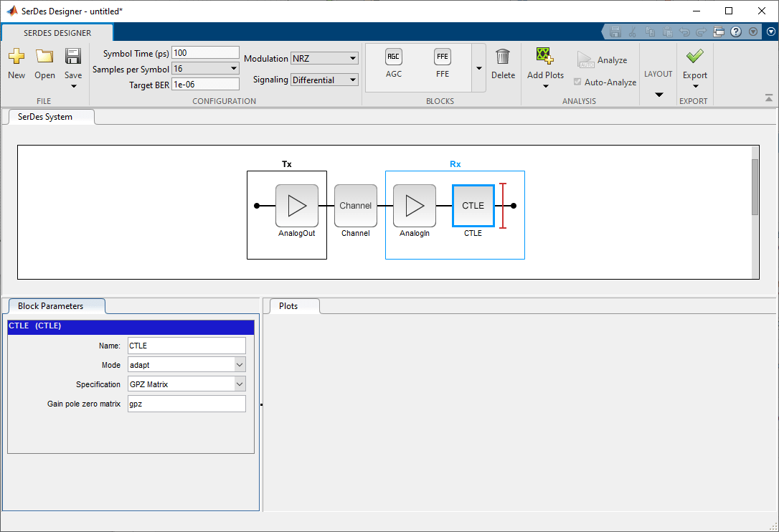Click the Analyze button
779x532 pixels.
point(602,60)
